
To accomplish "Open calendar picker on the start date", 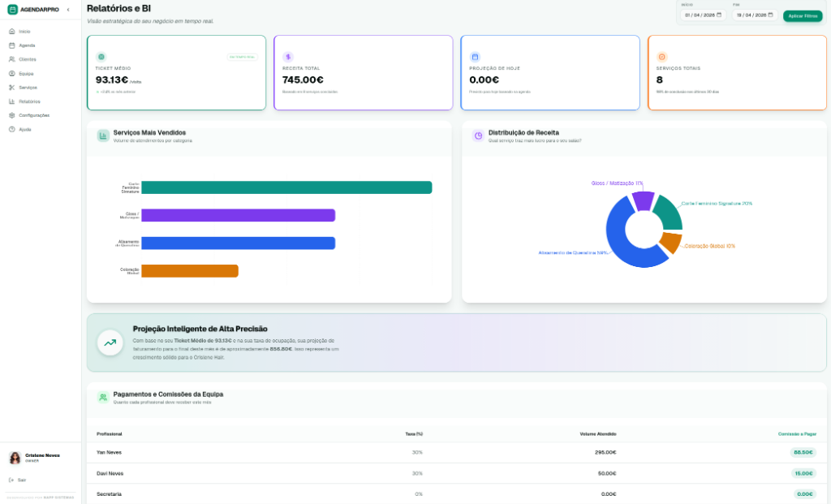I will (719, 15).
